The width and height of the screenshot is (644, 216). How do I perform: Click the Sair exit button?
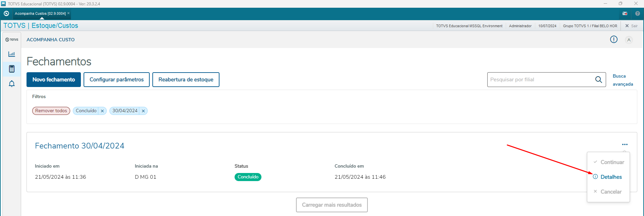coord(631,26)
